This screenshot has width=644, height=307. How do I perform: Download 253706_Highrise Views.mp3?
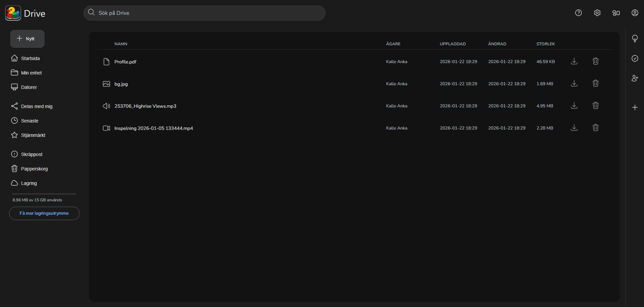point(574,106)
